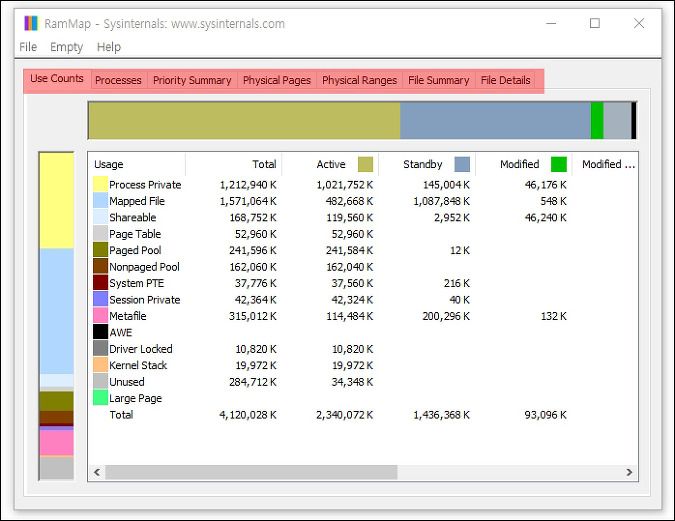The image size is (675, 521).
Task: Sort by the Standby column header
Action: point(427,164)
